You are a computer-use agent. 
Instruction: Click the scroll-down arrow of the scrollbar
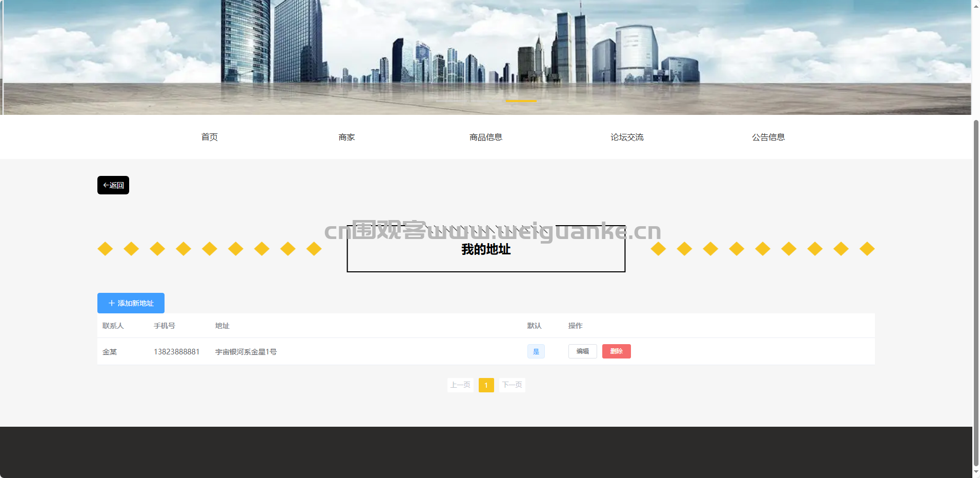(976, 472)
